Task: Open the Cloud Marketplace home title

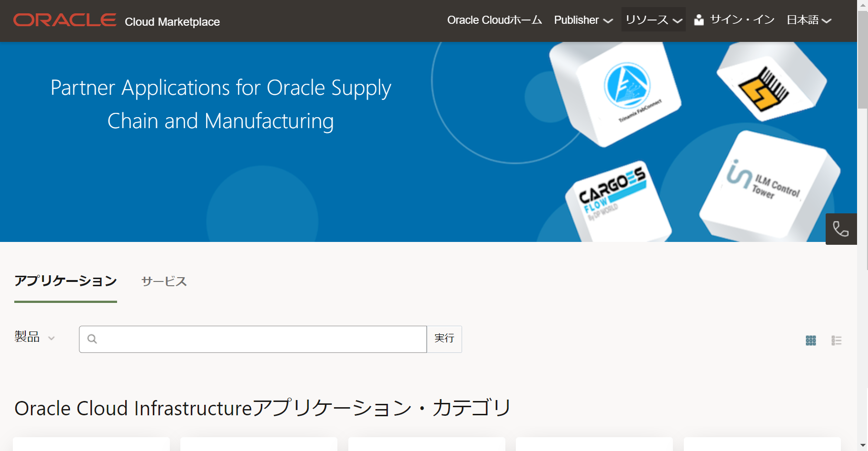Action: pyautogui.click(x=172, y=21)
